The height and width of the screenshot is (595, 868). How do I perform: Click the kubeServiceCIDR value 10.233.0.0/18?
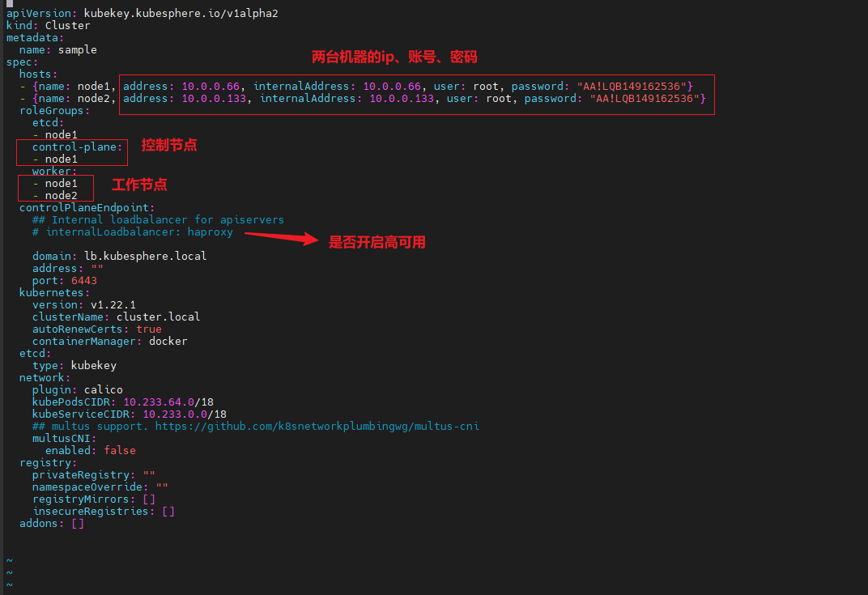185,414
